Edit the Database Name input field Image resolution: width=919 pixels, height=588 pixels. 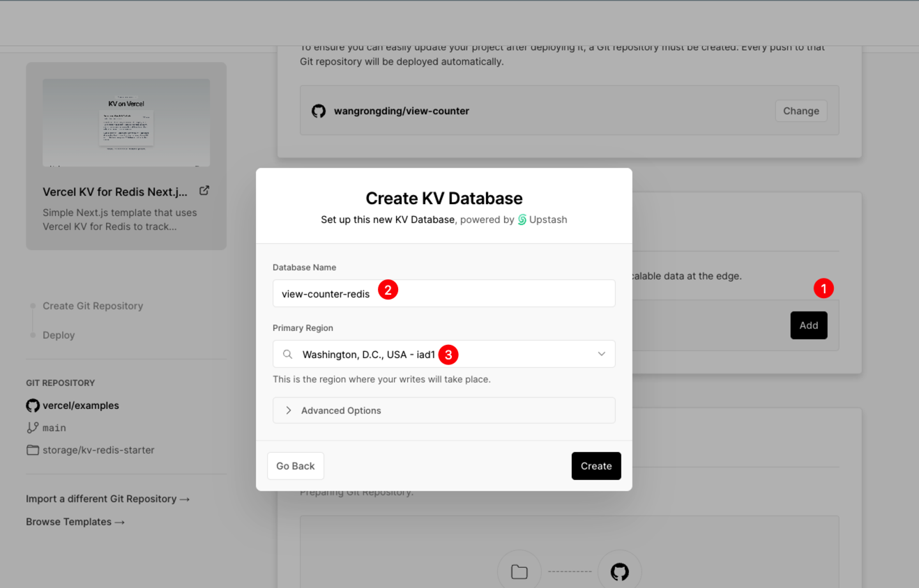(444, 293)
